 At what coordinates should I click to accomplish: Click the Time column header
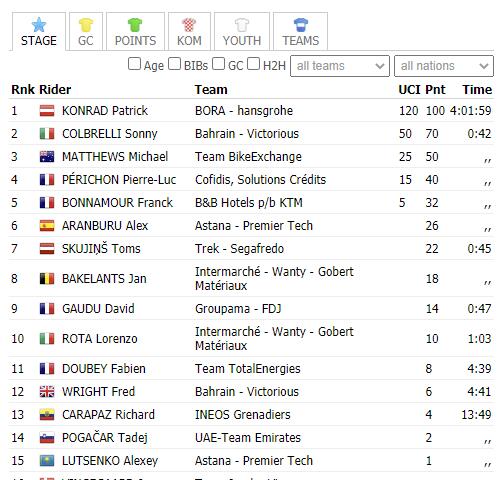[x=477, y=90]
